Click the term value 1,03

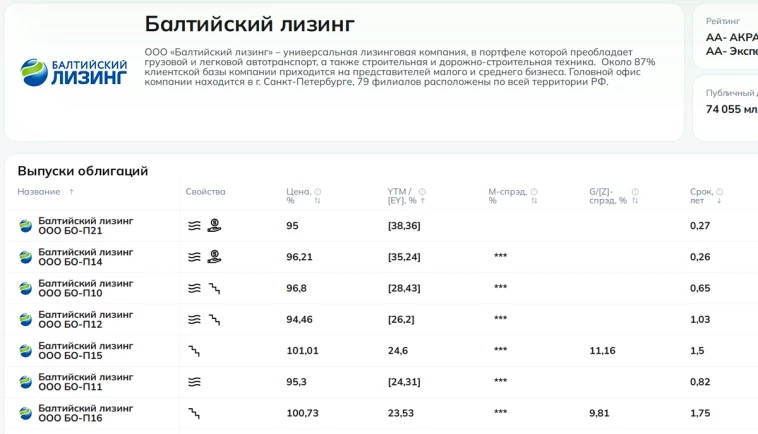pyautogui.click(x=700, y=319)
